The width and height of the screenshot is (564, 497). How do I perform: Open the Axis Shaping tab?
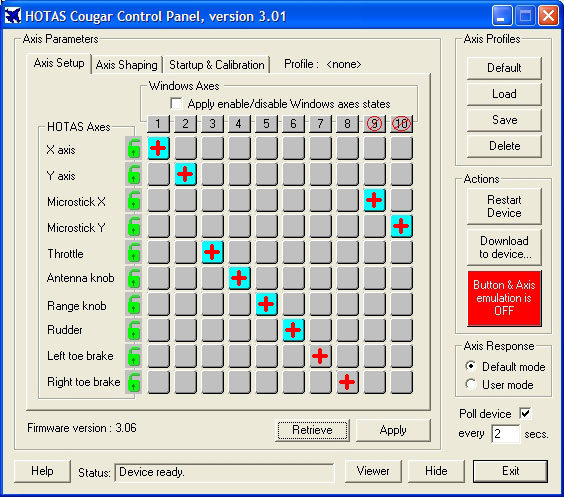click(127, 65)
